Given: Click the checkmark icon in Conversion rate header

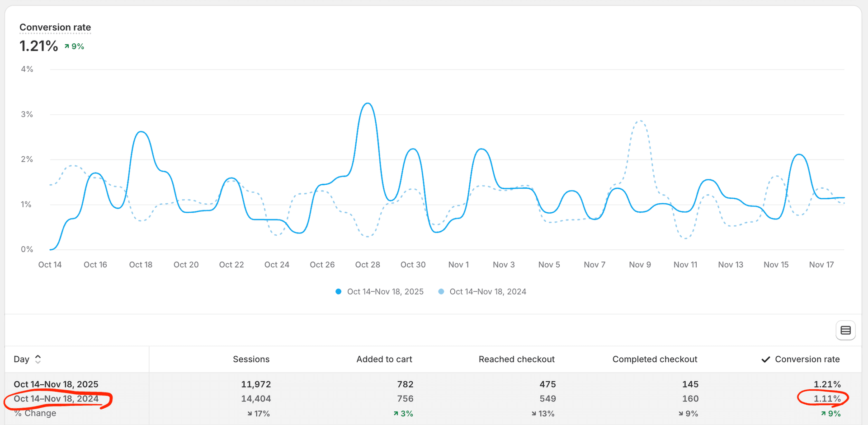Looking at the screenshot, I should tap(765, 359).
